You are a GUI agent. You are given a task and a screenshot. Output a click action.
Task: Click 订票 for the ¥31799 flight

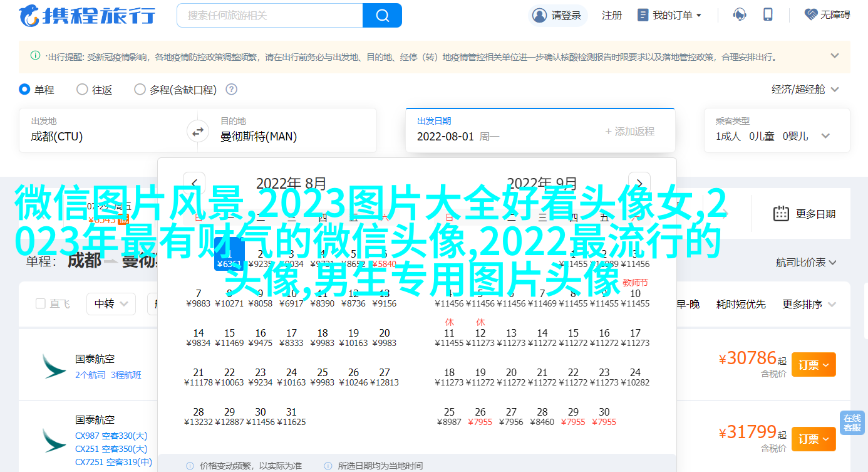pos(814,439)
